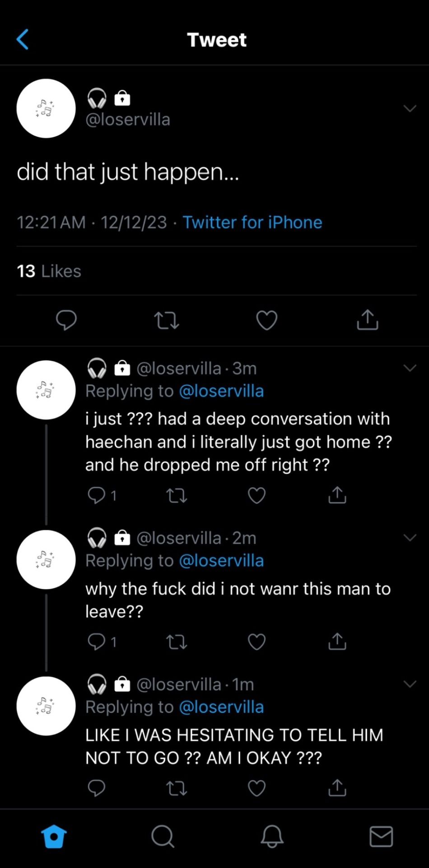Viewport: 429px width, 868px height.
Task: Tap the main tweet's profile picture
Action: coord(46,108)
